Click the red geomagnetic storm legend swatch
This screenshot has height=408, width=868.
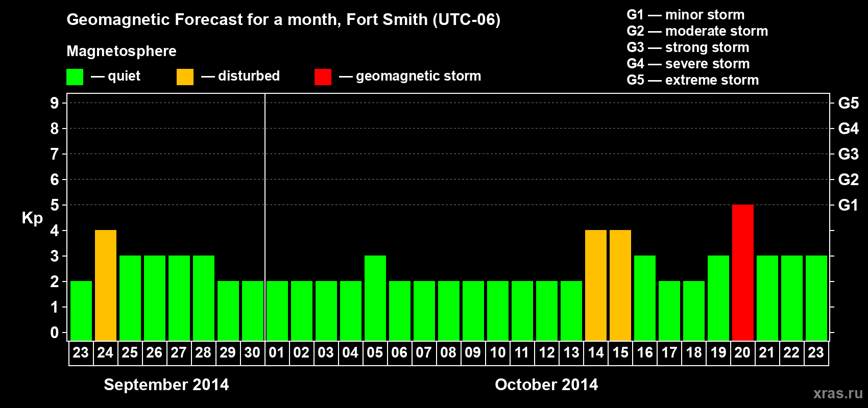(x=323, y=77)
